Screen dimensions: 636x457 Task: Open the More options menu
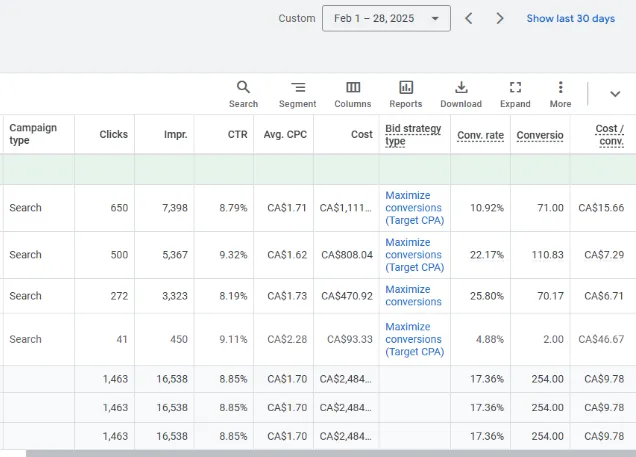point(561,94)
